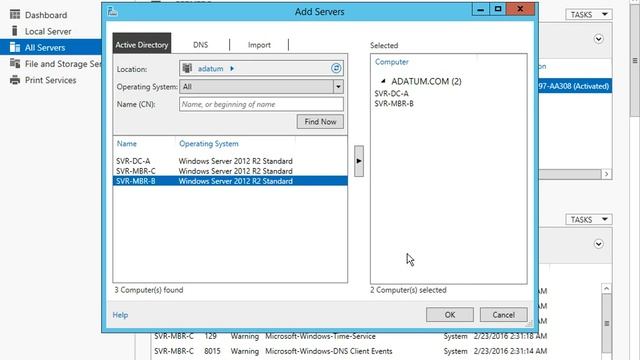Sort by Operating System column header
Viewport: 640px width, 360px height.
[x=209, y=144]
